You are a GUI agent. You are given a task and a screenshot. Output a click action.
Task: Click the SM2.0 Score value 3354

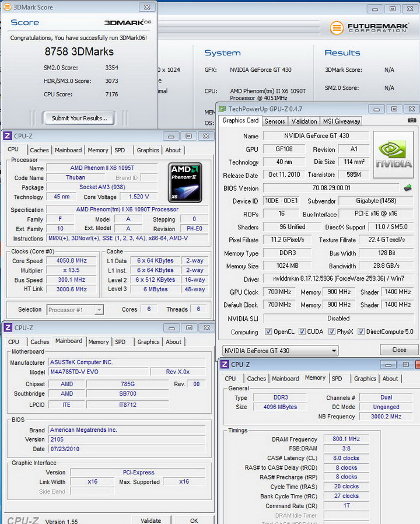[x=111, y=68]
